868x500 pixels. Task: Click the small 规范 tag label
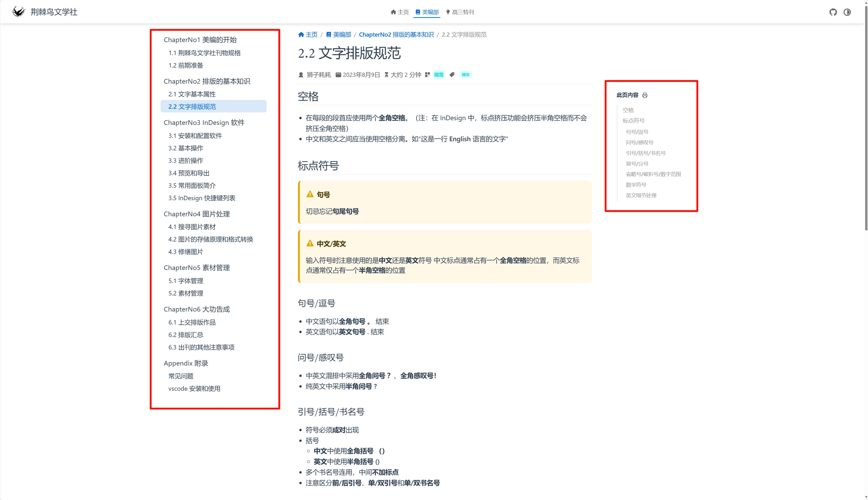[x=466, y=75]
